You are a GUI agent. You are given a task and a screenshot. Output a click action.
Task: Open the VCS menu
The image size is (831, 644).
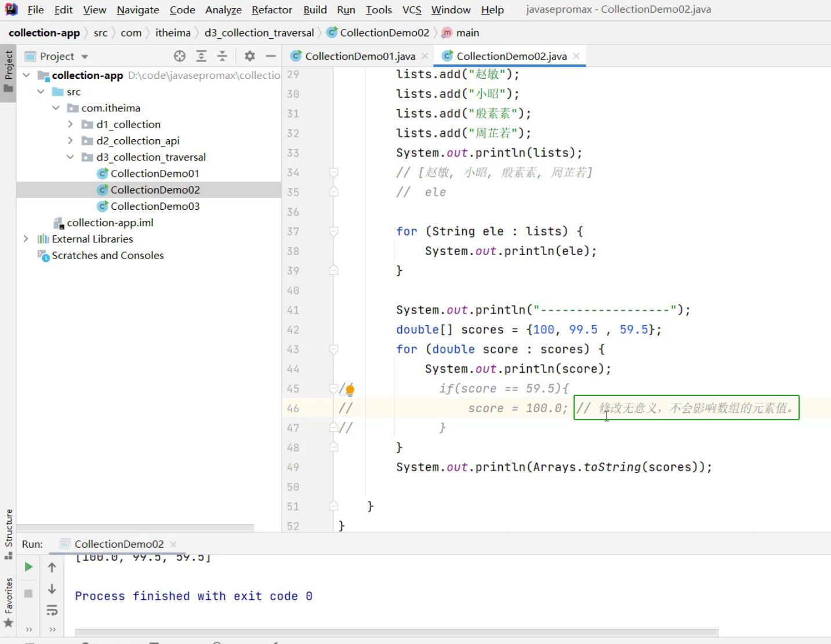click(412, 10)
